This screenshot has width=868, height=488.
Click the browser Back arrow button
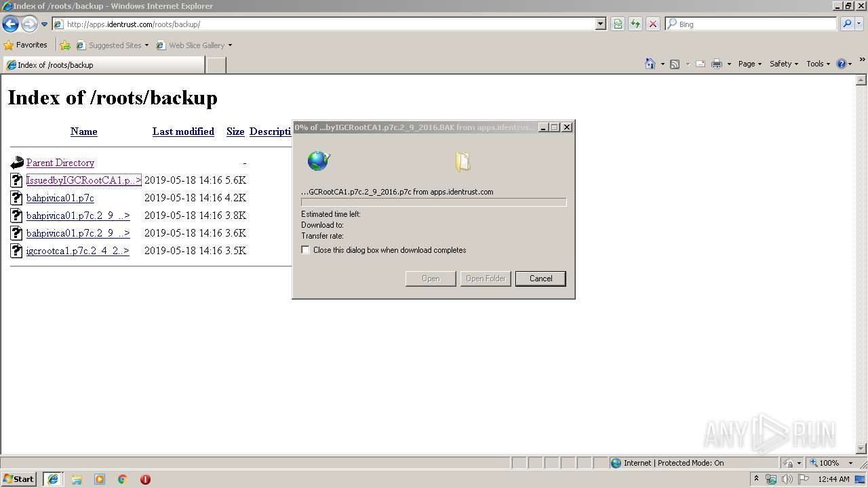tap(10, 24)
